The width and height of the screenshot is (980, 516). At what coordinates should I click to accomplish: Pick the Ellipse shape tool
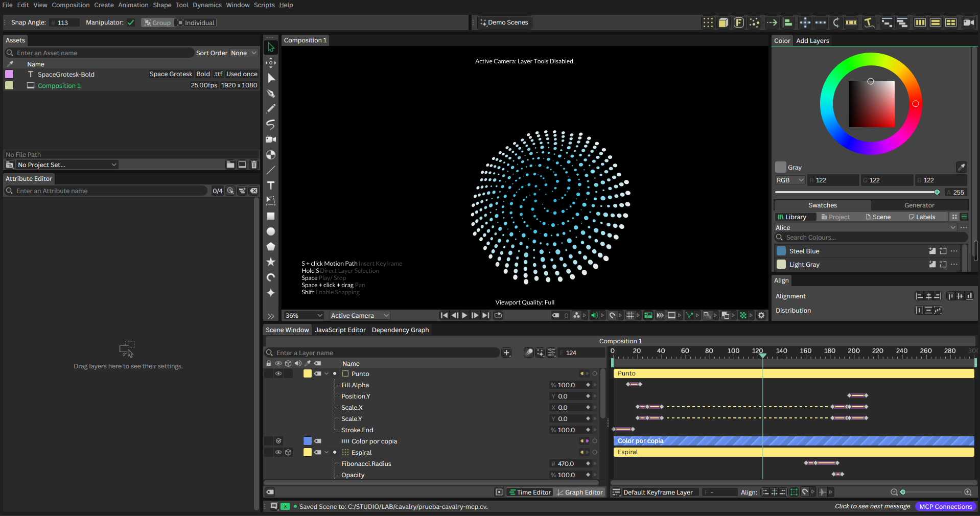click(271, 231)
